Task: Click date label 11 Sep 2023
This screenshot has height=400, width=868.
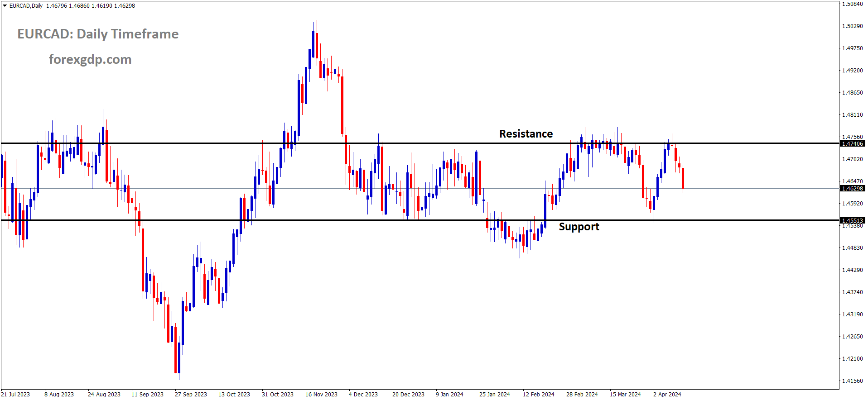Action: 147,395
